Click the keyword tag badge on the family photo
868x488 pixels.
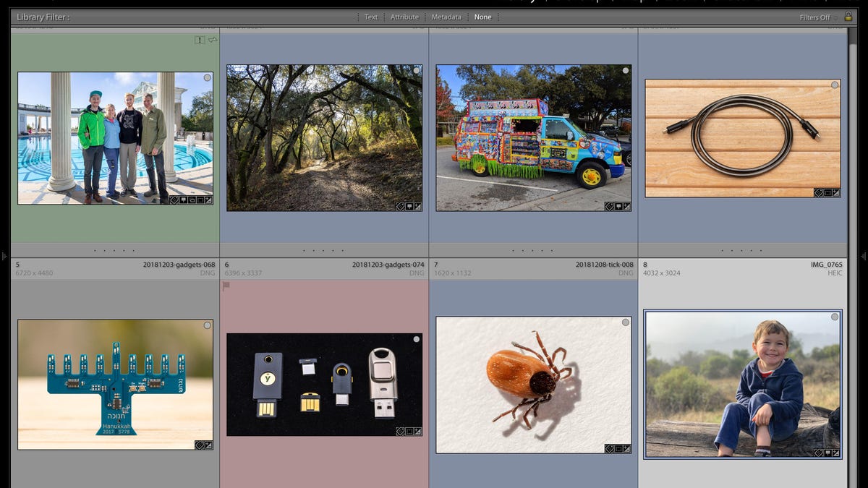(x=174, y=200)
